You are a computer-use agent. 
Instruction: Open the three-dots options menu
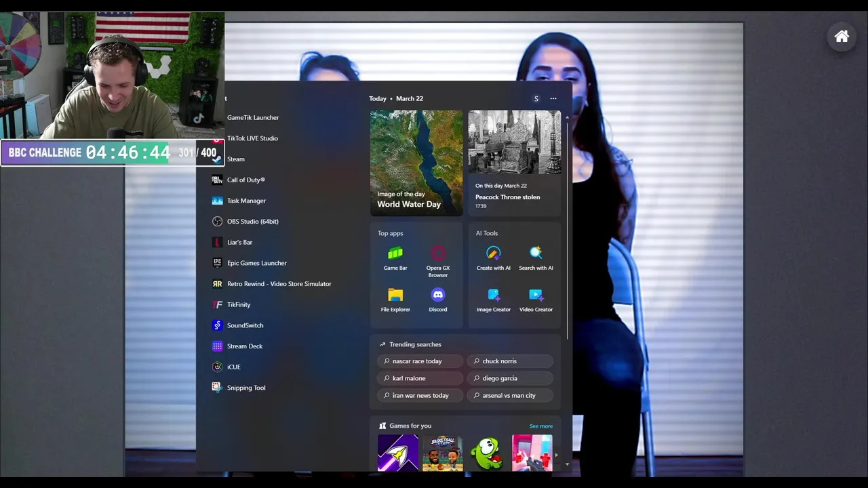[x=553, y=99]
